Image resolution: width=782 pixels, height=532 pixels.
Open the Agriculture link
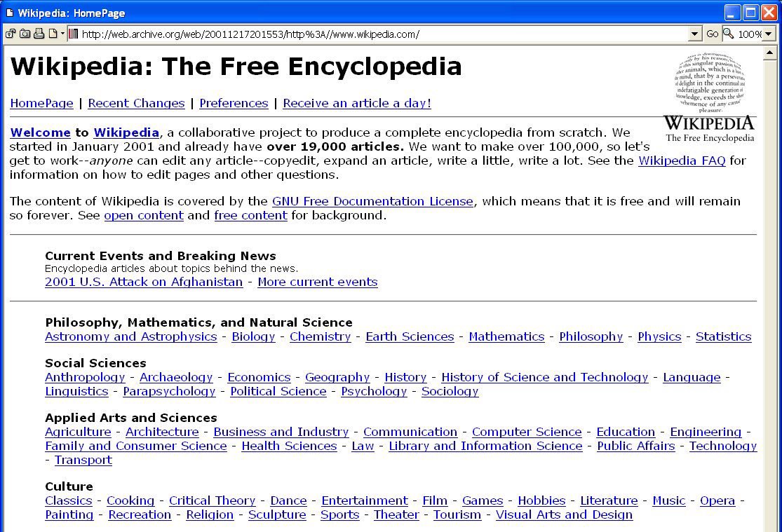78,432
